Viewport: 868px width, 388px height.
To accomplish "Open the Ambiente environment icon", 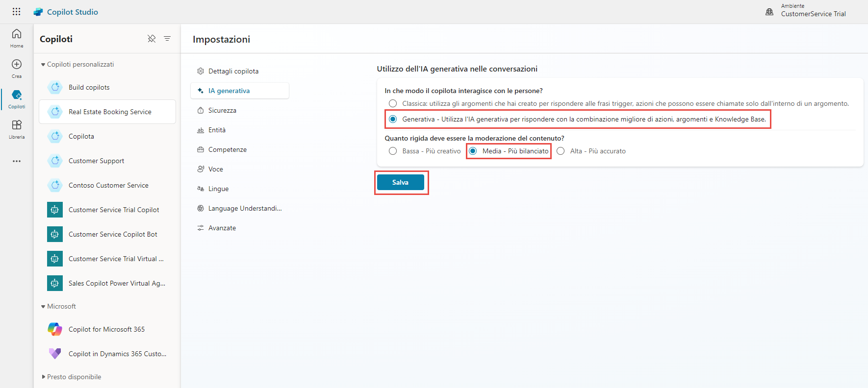I will click(x=769, y=12).
